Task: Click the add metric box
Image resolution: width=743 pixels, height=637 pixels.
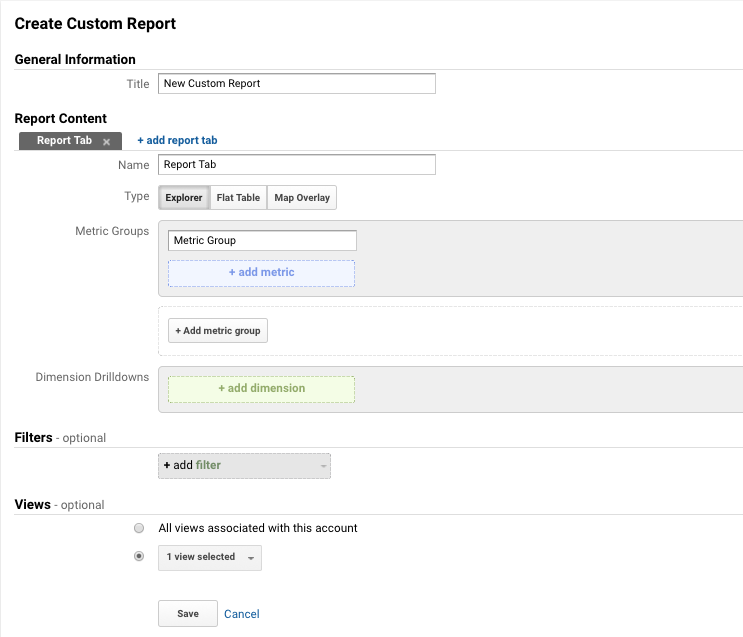Action: click(x=261, y=272)
